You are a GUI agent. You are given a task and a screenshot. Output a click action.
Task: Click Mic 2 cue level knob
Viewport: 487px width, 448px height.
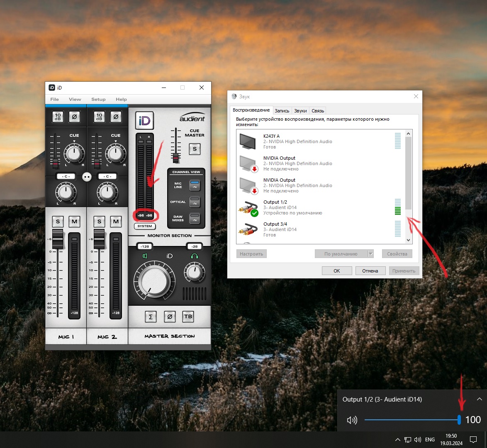click(116, 153)
